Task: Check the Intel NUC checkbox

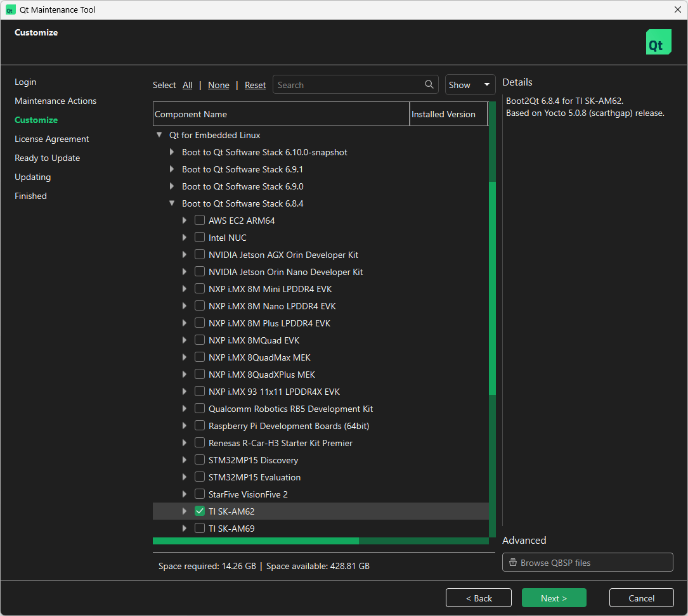Action: 200,238
